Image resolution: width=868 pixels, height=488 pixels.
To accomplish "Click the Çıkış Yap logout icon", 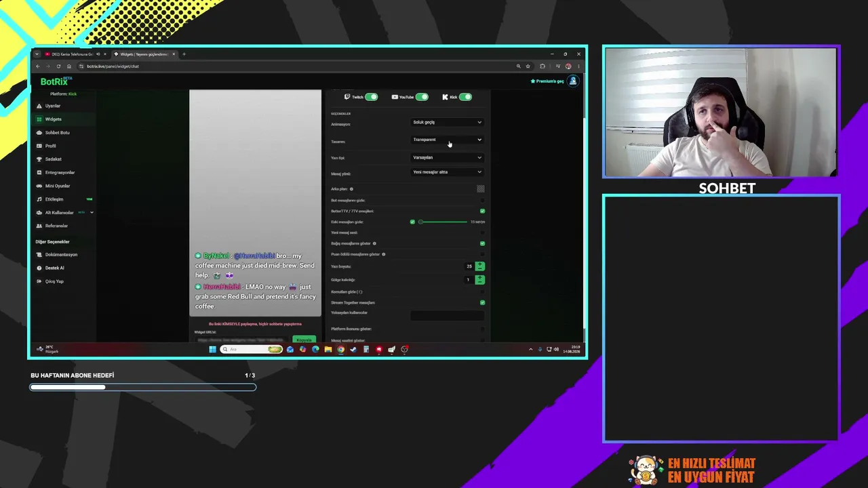I will (39, 281).
